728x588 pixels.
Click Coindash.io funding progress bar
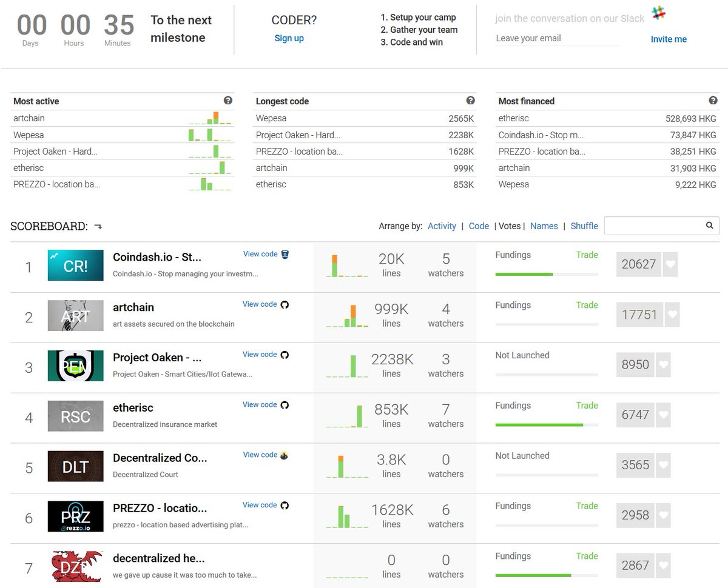pos(547,274)
